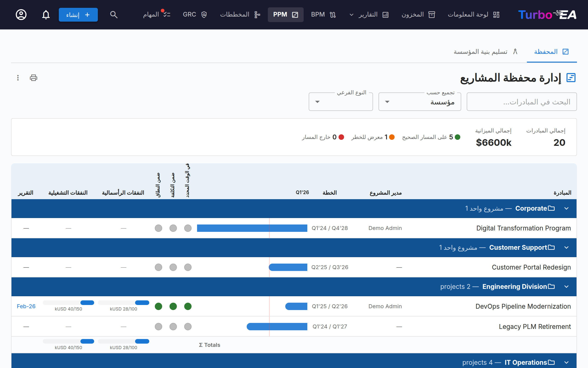588x368 pixels.
Task: Click Customer Portal Redesign on-time gray dot
Action: (x=188, y=267)
